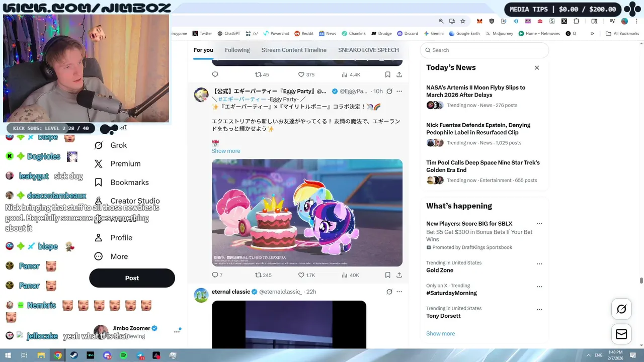
Task: Open Chrome three-dot menu
Action: click(x=636, y=21)
